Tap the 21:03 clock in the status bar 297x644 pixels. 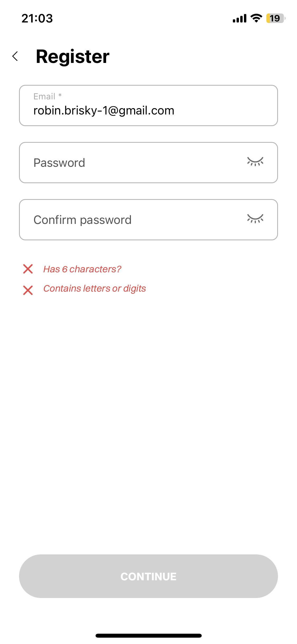tap(37, 19)
